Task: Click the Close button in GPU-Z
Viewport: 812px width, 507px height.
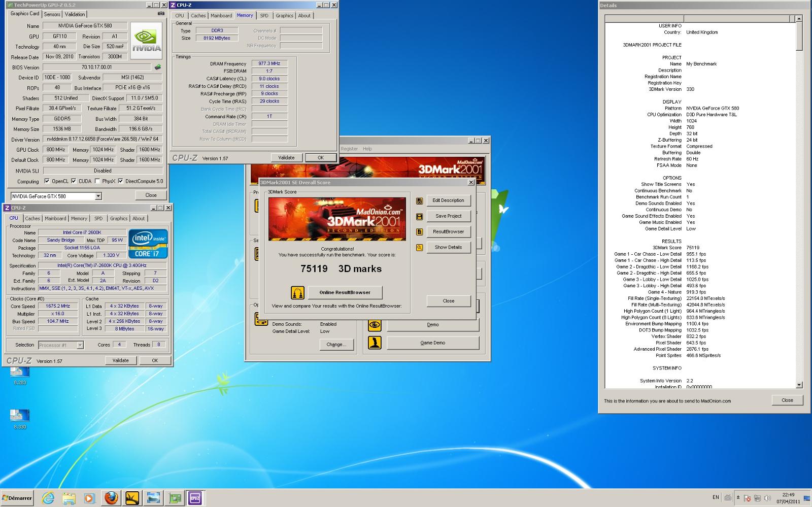Action: [x=151, y=195]
